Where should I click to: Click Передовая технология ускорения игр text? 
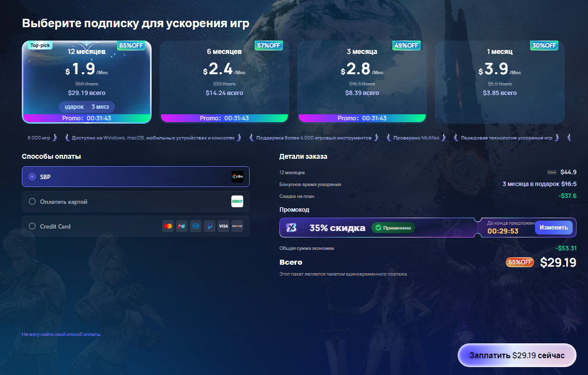point(507,138)
